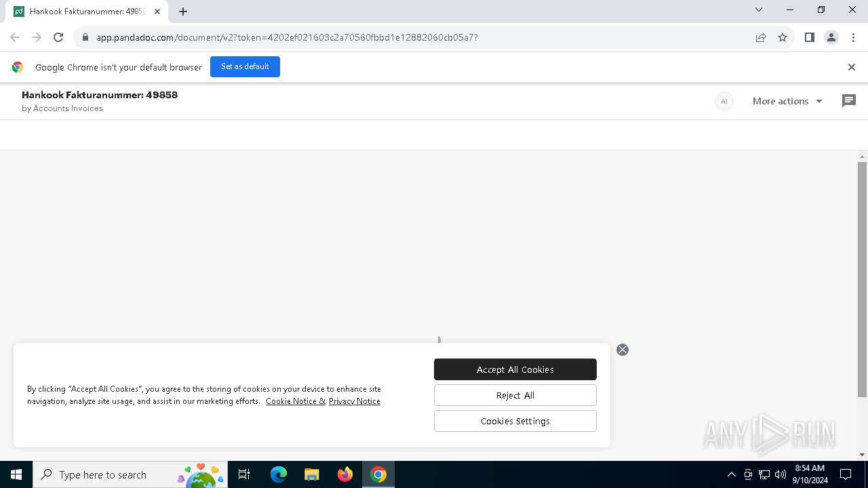
Task: Click the 'by Accounts Invoices' text
Action: (x=62, y=108)
